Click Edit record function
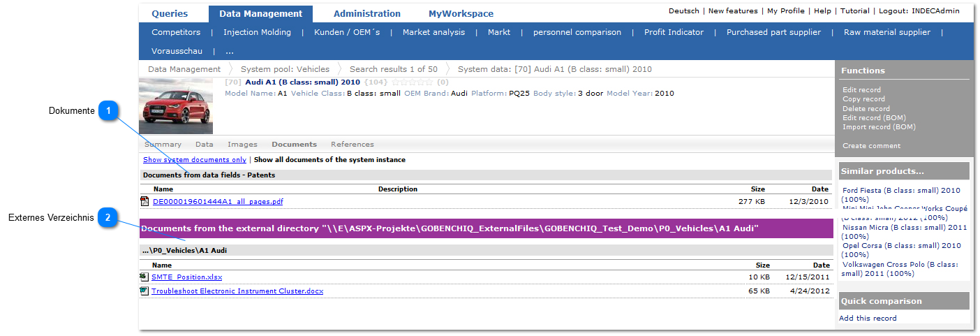 [x=861, y=90]
